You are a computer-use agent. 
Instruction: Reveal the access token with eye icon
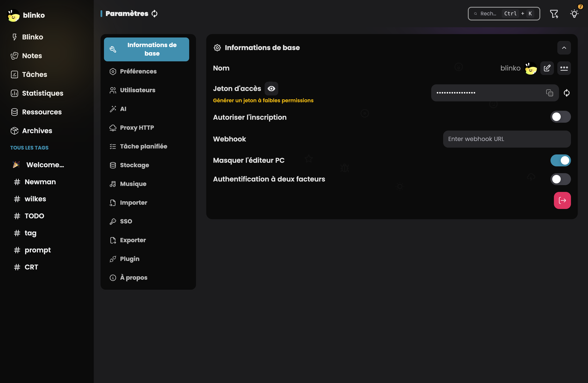pos(271,89)
